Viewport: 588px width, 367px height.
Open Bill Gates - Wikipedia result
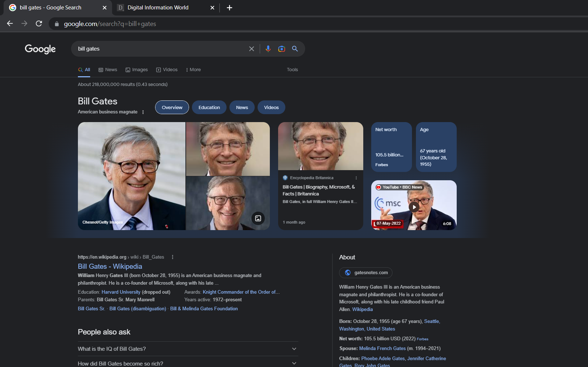pos(110,266)
